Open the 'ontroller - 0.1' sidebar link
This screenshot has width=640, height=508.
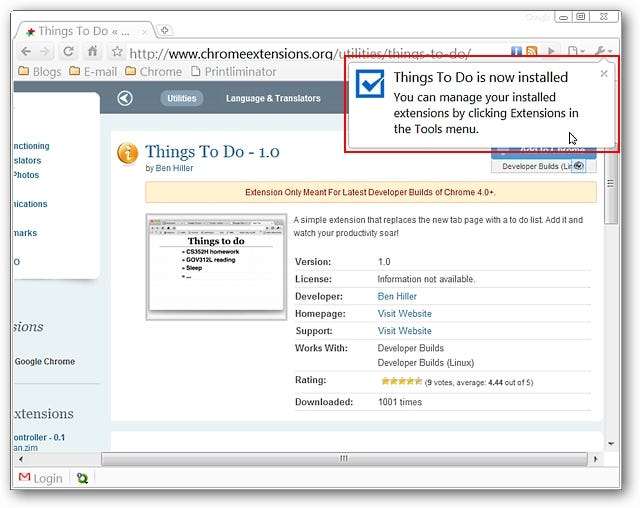(x=39, y=437)
